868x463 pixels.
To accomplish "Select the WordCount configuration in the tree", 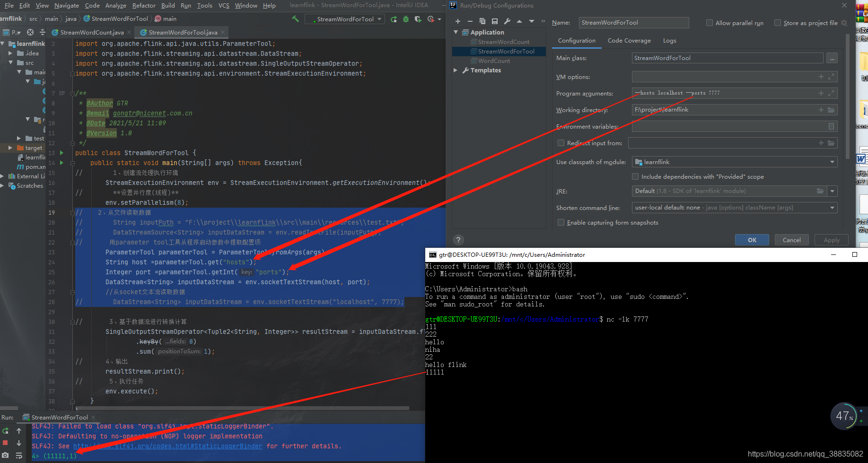I will tap(494, 61).
